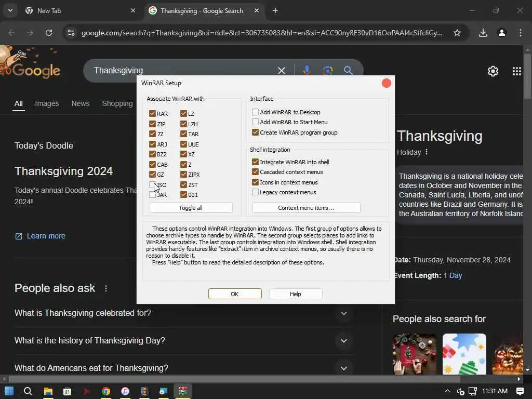Toggle the ZST file type checkbox
Screen dimensions: 532x399
coord(183,184)
